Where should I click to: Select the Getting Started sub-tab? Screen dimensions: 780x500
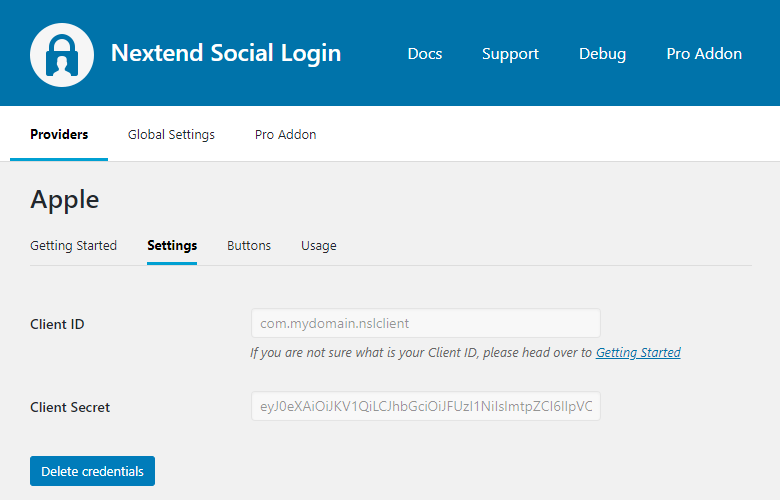coord(73,245)
